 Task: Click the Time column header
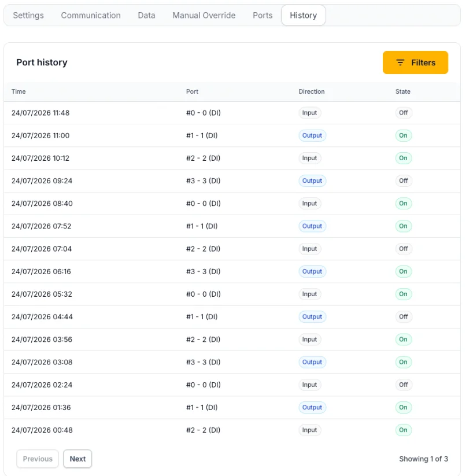click(19, 92)
